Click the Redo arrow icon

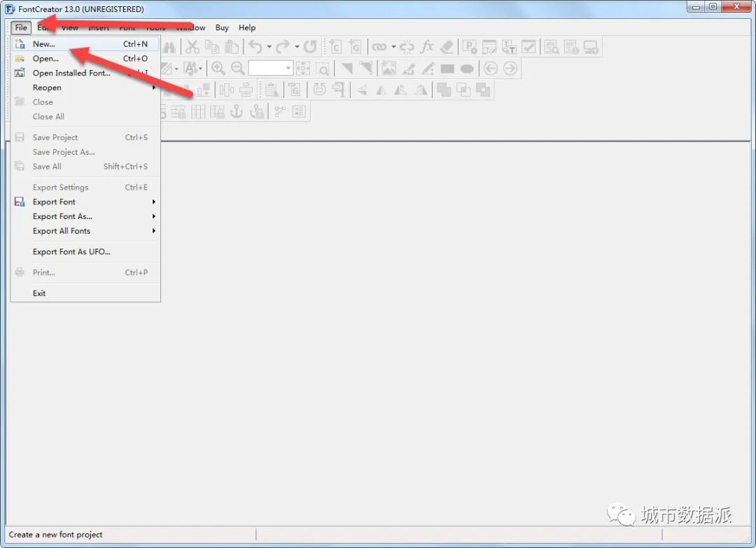point(283,47)
